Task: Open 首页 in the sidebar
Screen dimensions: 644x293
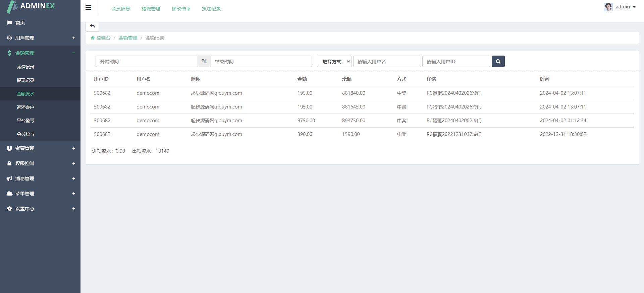Action: pos(20,23)
